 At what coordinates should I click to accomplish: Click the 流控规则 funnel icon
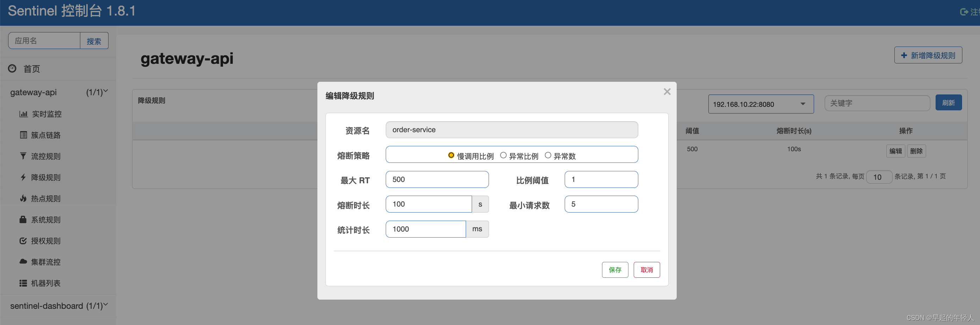pos(23,156)
